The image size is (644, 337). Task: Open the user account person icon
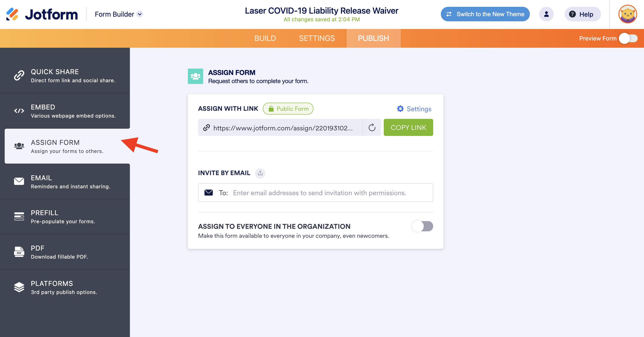tap(546, 14)
